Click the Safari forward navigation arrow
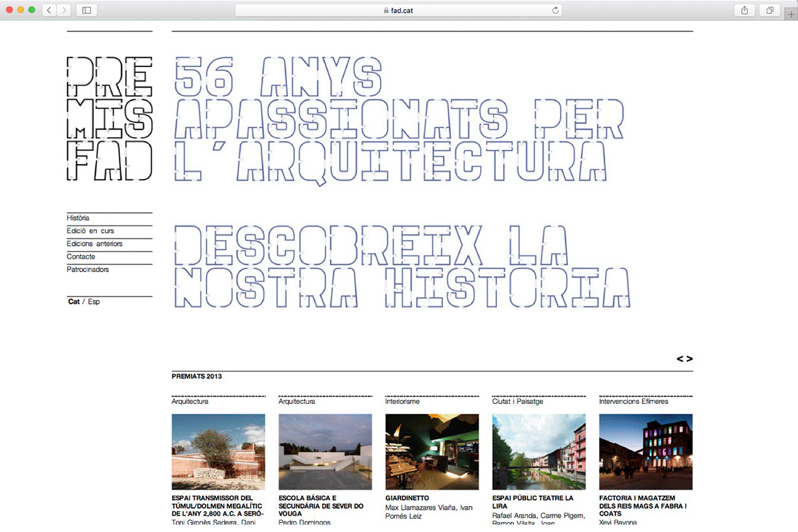798x532 pixels. pos(63,10)
